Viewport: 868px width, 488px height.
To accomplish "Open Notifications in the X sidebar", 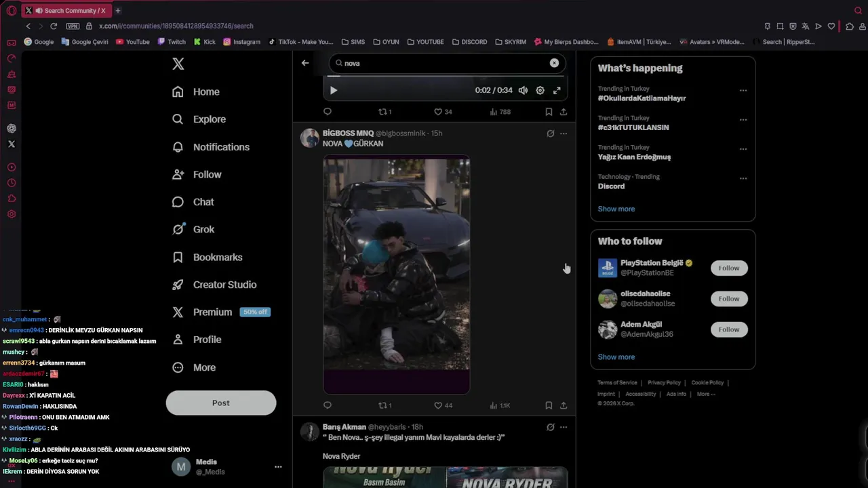I will [211, 147].
